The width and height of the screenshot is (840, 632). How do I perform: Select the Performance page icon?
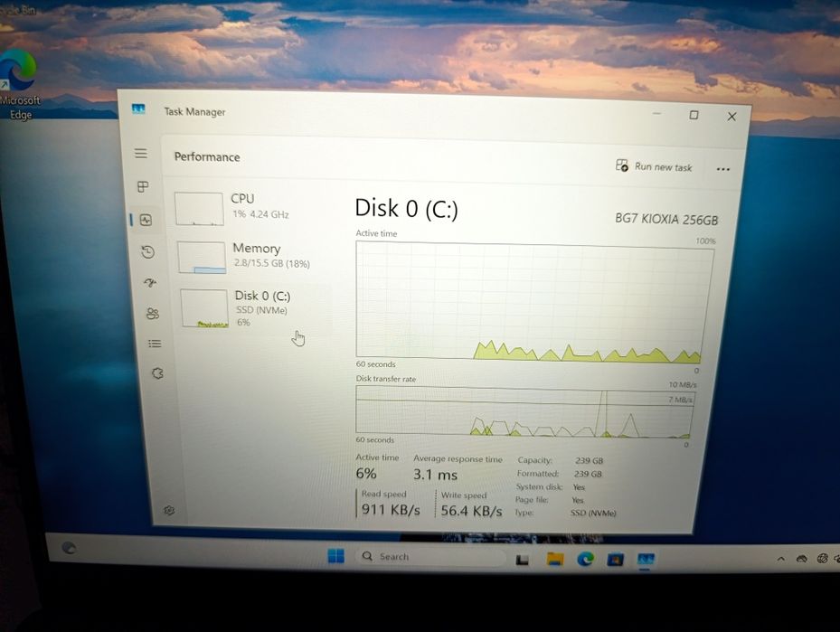(x=146, y=220)
